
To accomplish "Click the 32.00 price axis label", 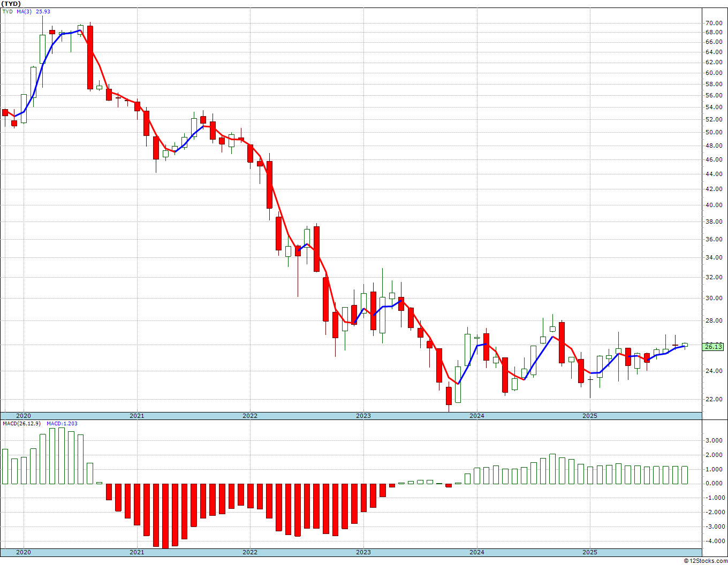I will pos(714,277).
